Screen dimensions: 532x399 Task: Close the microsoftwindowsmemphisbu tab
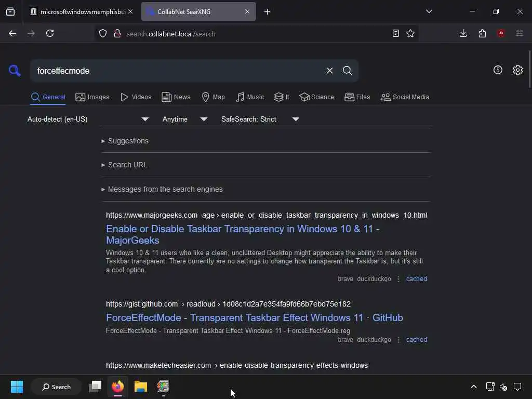click(130, 11)
